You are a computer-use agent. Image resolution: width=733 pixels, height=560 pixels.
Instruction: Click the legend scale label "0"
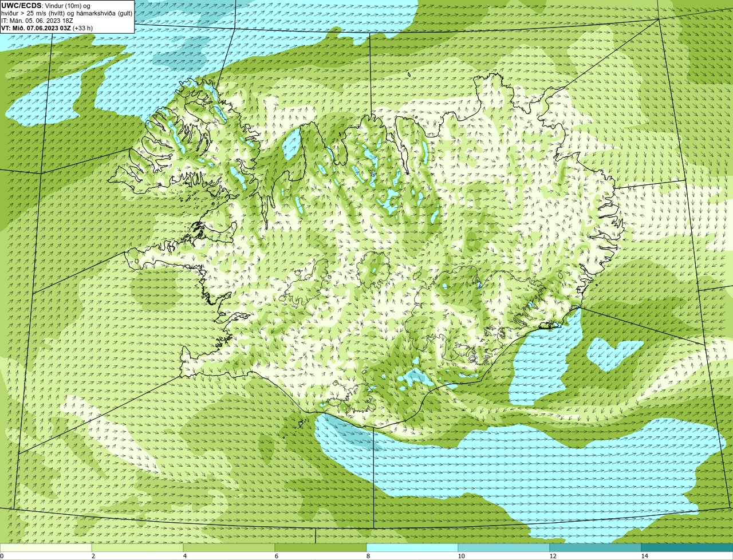tap(2, 556)
